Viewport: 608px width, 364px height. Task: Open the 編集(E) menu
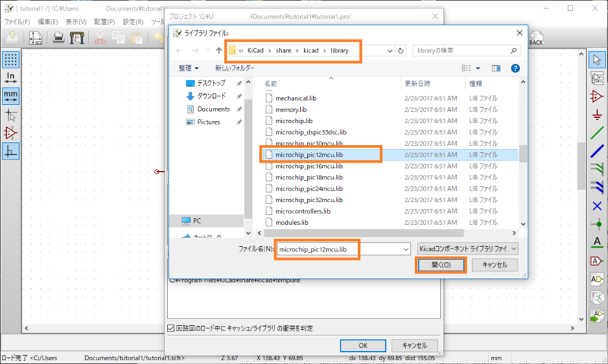[47, 22]
